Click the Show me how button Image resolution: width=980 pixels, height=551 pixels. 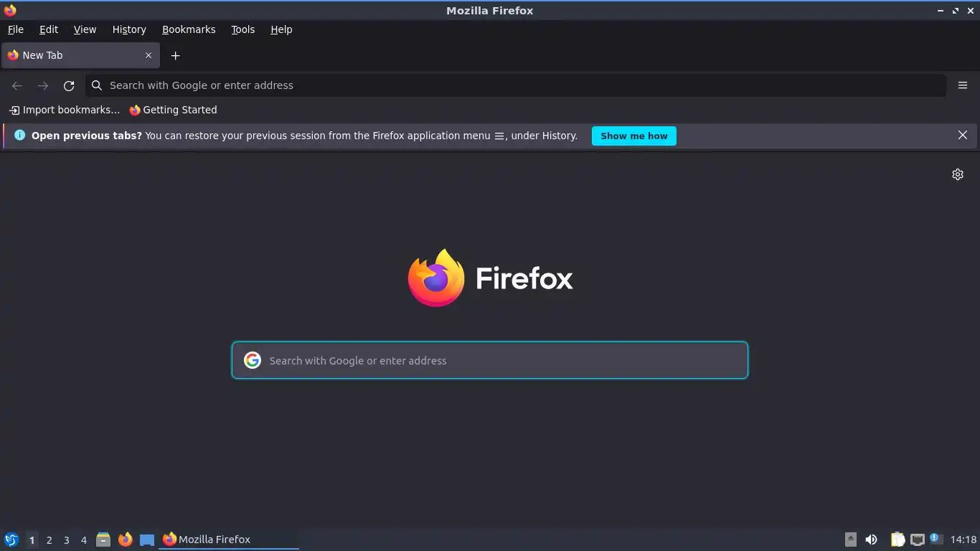[634, 136]
